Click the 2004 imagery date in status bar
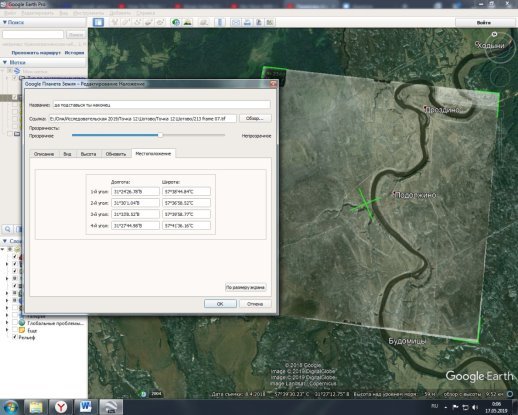 click(156, 394)
